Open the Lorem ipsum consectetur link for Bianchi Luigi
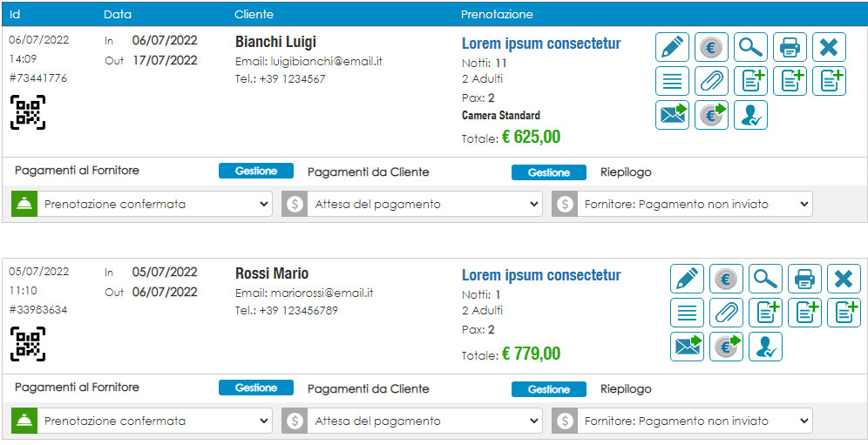Screen dimensions: 868x445 (541, 44)
